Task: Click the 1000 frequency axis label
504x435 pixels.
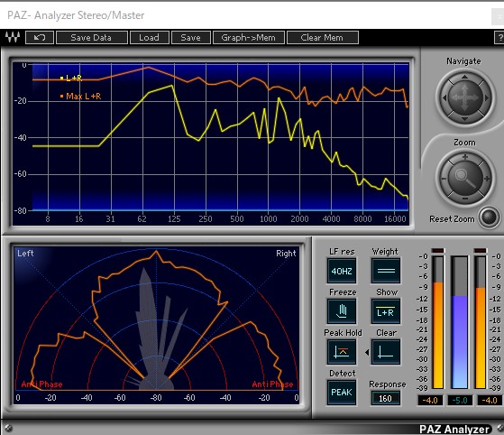Action: click(x=269, y=219)
